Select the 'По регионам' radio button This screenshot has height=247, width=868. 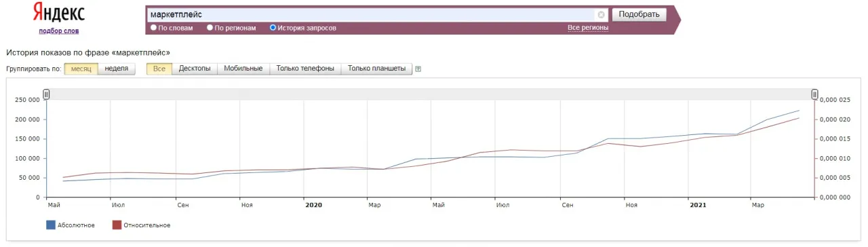point(210,28)
